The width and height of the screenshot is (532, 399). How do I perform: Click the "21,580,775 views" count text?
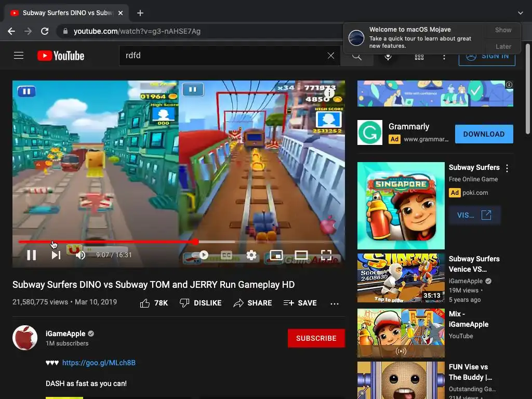[x=40, y=302]
